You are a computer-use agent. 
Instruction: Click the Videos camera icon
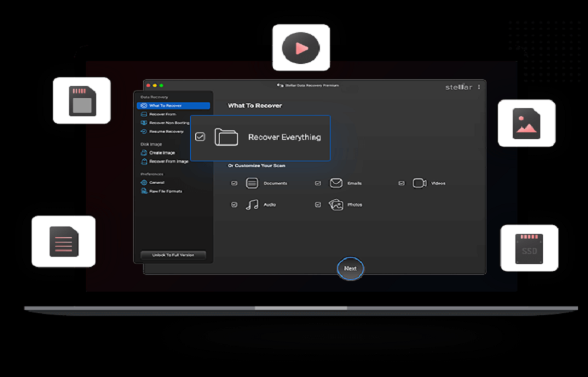[419, 183]
